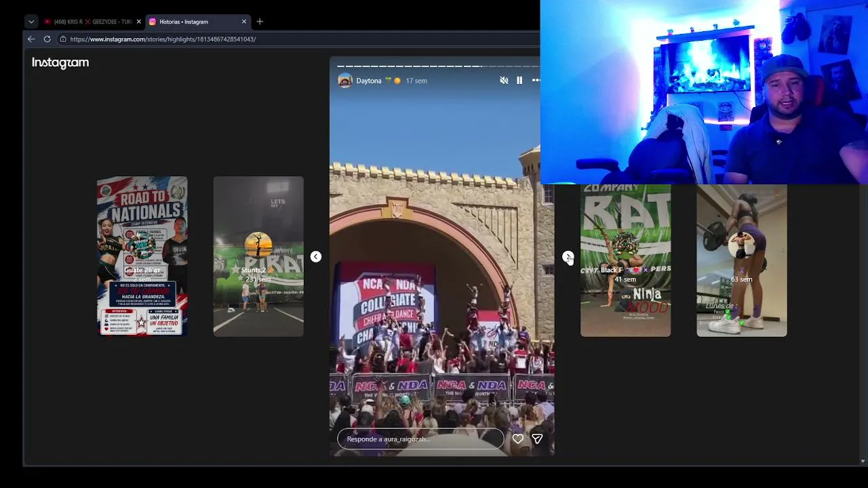Advance to the next story
The width and height of the screenshot is (868, 488).
tap(568, 256)
